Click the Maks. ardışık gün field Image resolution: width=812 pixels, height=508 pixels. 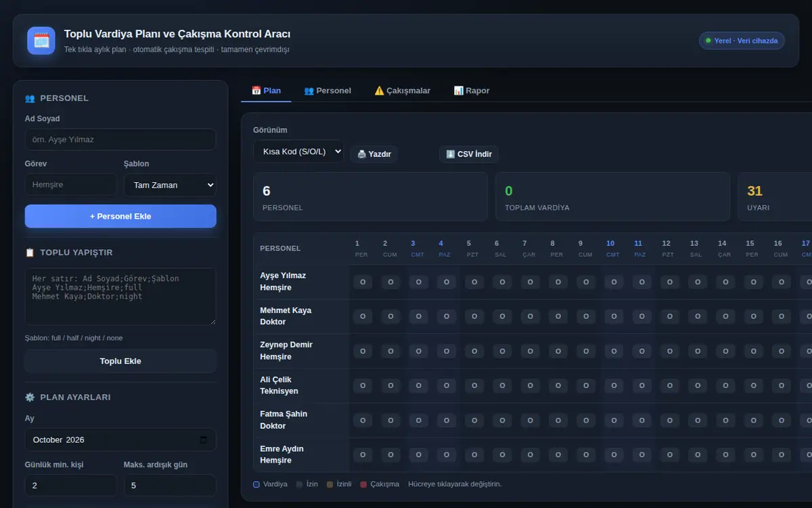[170, 486]
